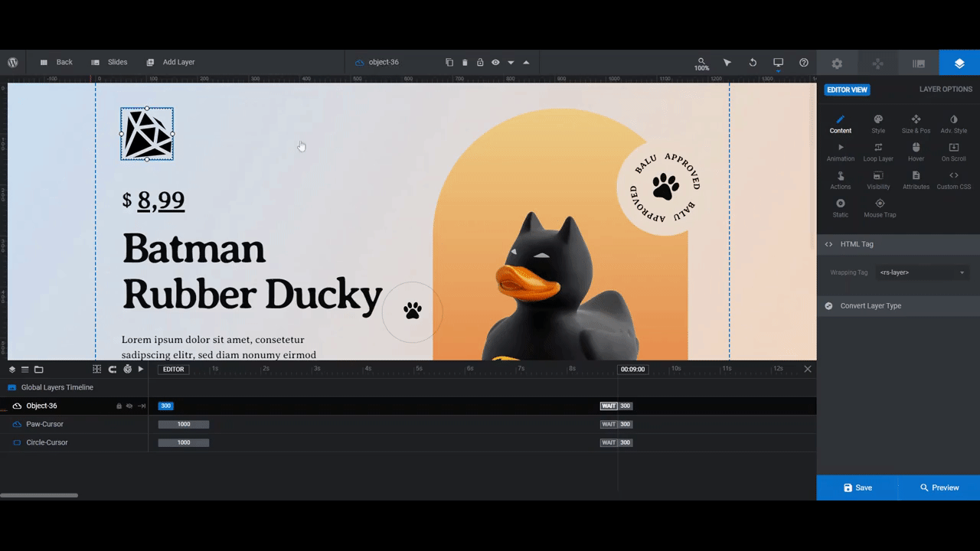The width and height of the screenshot is (980, 551).
Task: Open desktop device view selector
Action: tap(778, 62)
